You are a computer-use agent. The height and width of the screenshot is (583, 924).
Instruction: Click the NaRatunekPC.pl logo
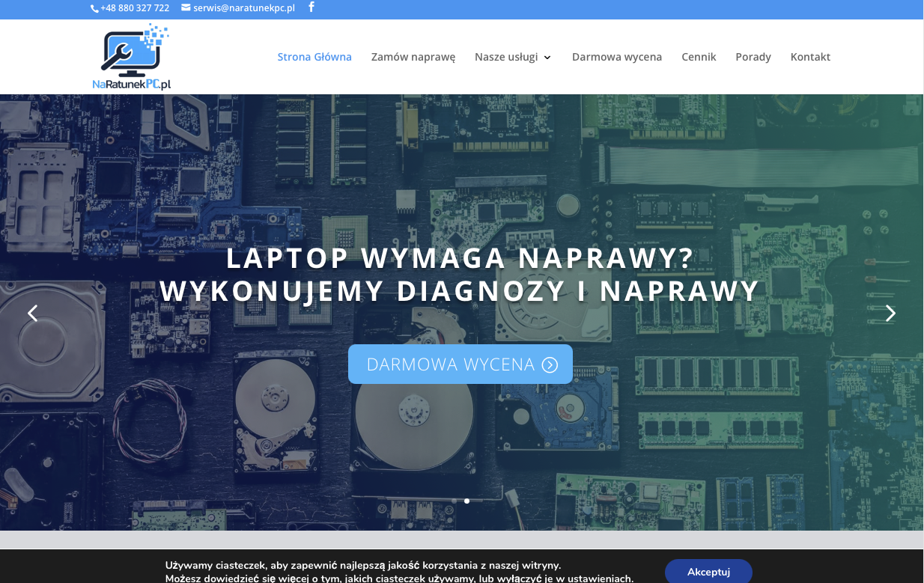132,56
